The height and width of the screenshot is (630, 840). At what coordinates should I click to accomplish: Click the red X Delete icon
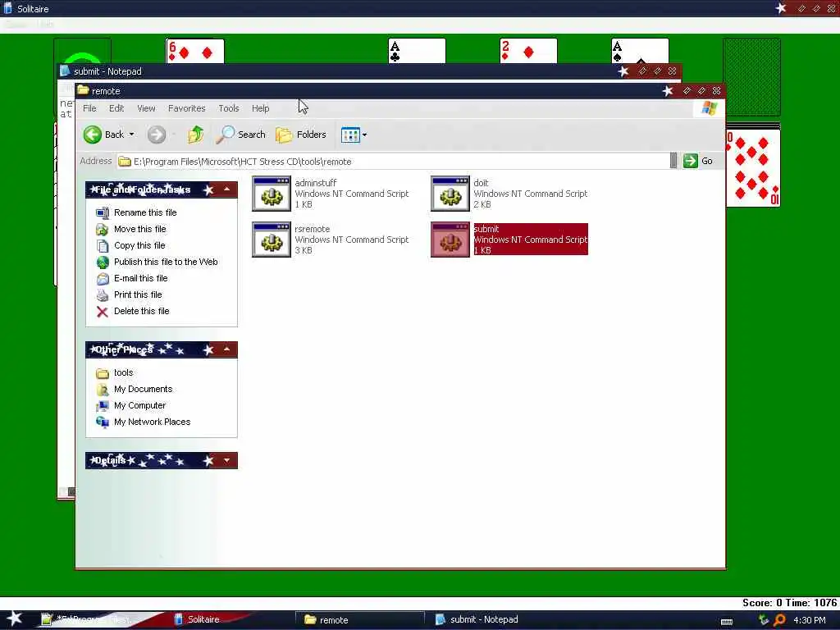coord(103,311)
